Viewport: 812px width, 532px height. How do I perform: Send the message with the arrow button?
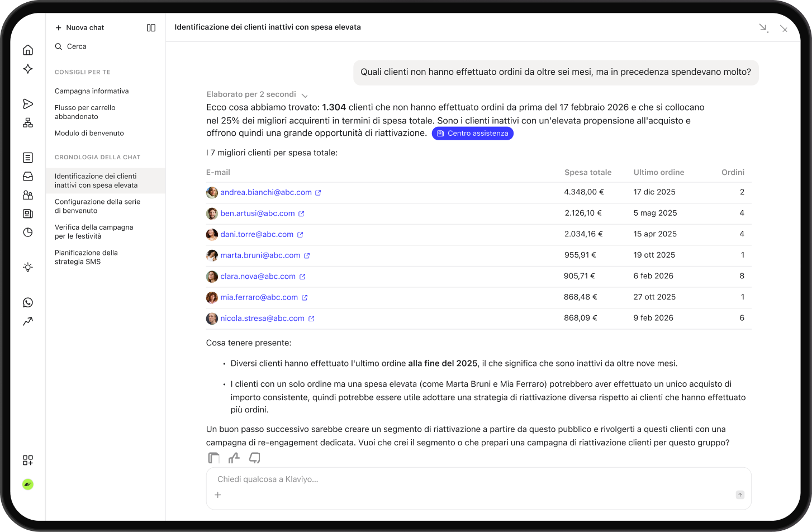coord(740,495)
